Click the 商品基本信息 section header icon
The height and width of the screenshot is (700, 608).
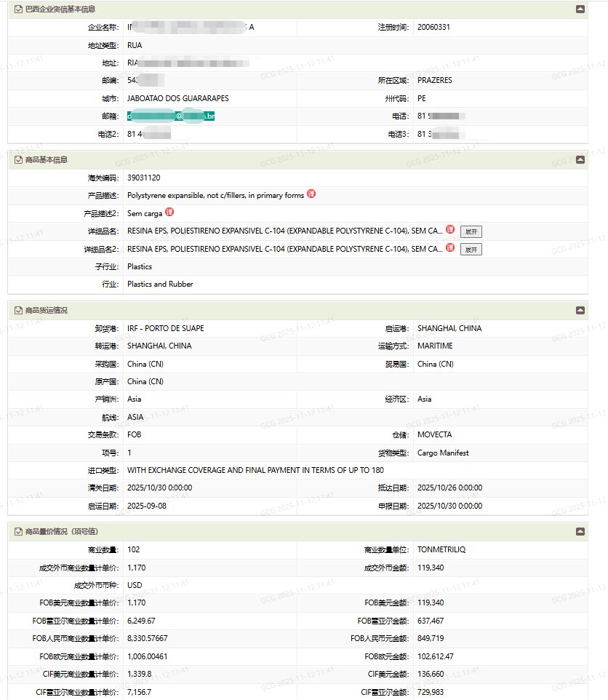click(18, 159)
